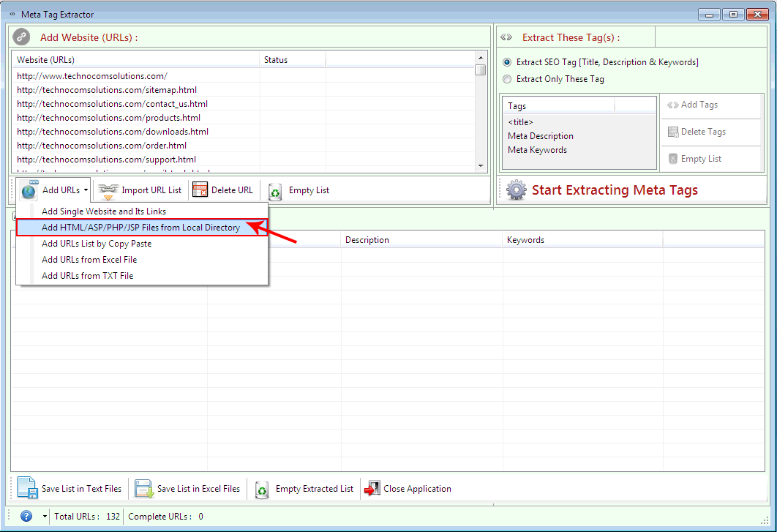This screenshot has width=777, height=532.
Task: Click the Delete Tags icon
Action: (x=673, y=132)
